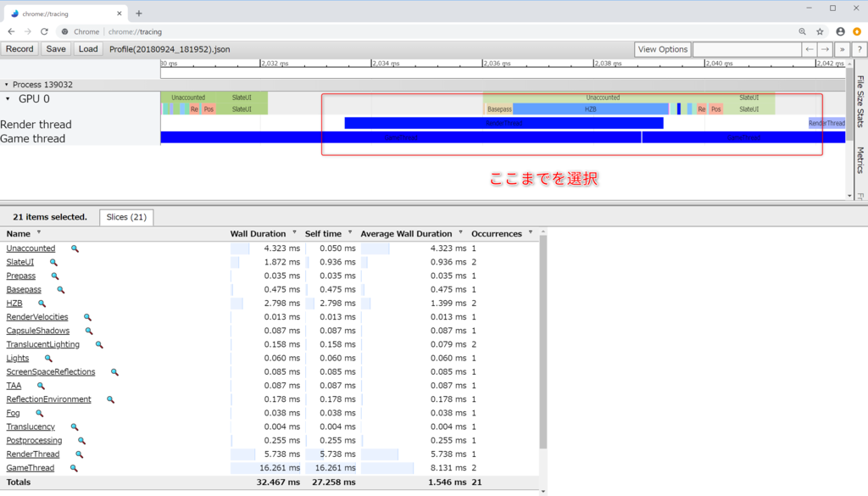868x496 pixels.
Task: Click the magnifier icon next to Postprocessing
Action: [82, 441]
